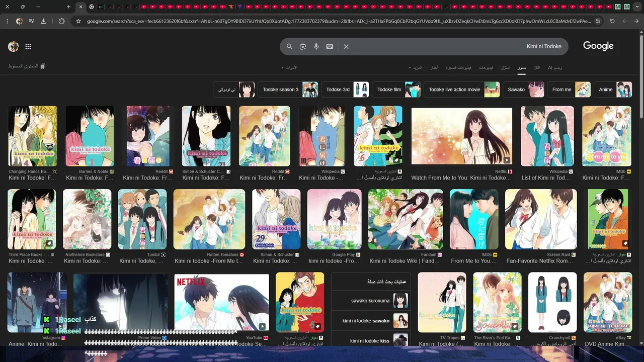Open the أخبار (News) tab
The height and width of the screenshot is (362, 644).
point(434,67)
